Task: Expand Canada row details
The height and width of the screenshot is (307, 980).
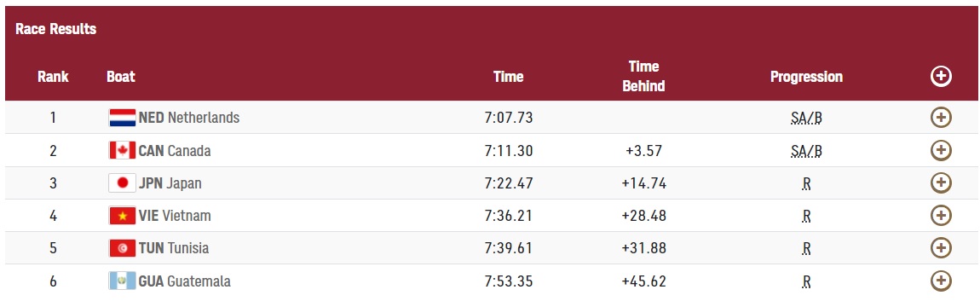Action: pos(941,151)
